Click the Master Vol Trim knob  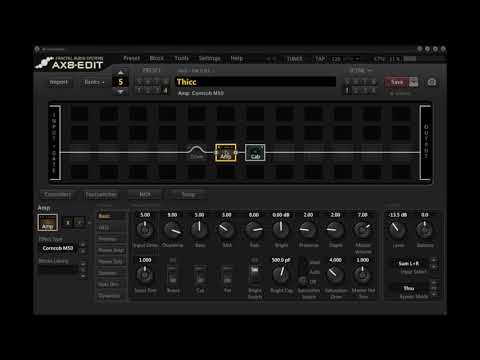tap(363, 274)
